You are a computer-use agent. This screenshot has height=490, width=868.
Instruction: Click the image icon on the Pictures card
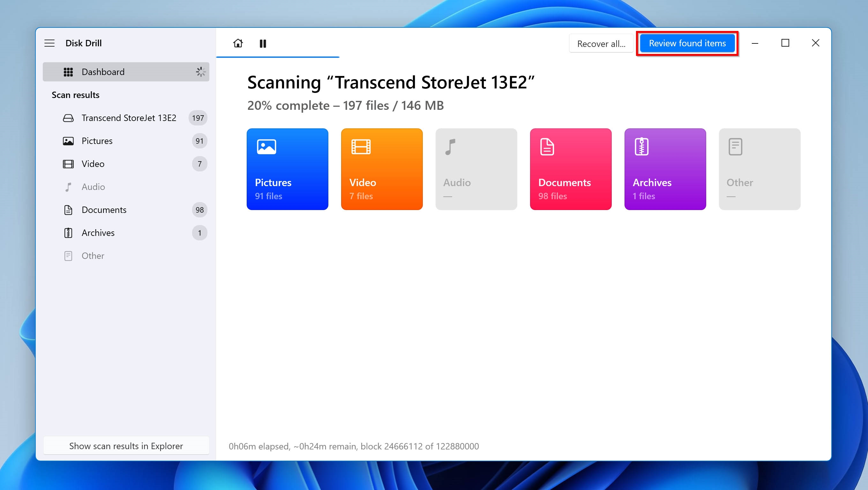(x=266, y=147)
